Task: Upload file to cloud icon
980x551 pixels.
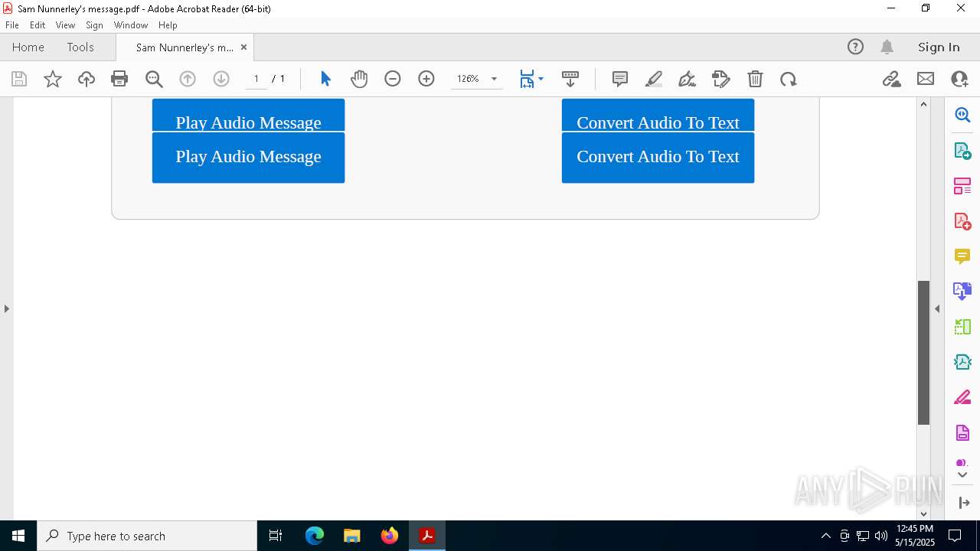Action: click(87, 79)
